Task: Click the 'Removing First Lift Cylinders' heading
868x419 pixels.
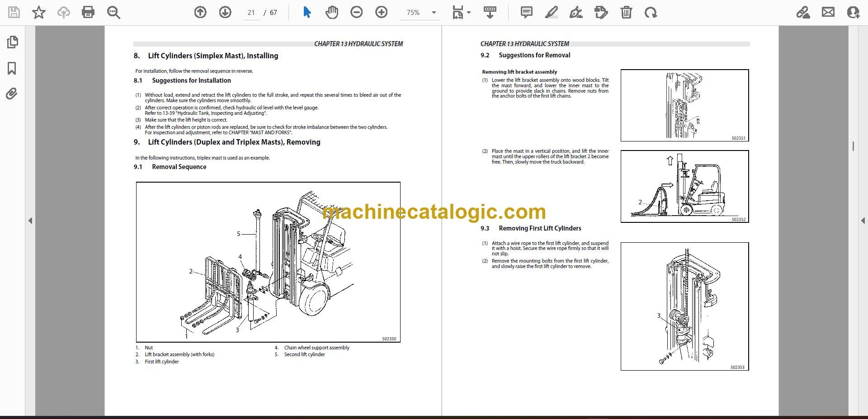Action: click(x=540, y=228)
